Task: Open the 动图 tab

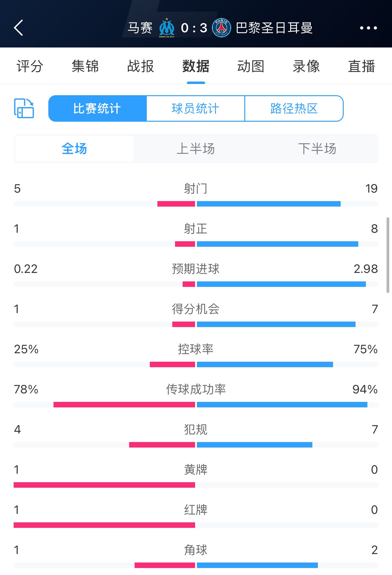Action: click(251, 66)
